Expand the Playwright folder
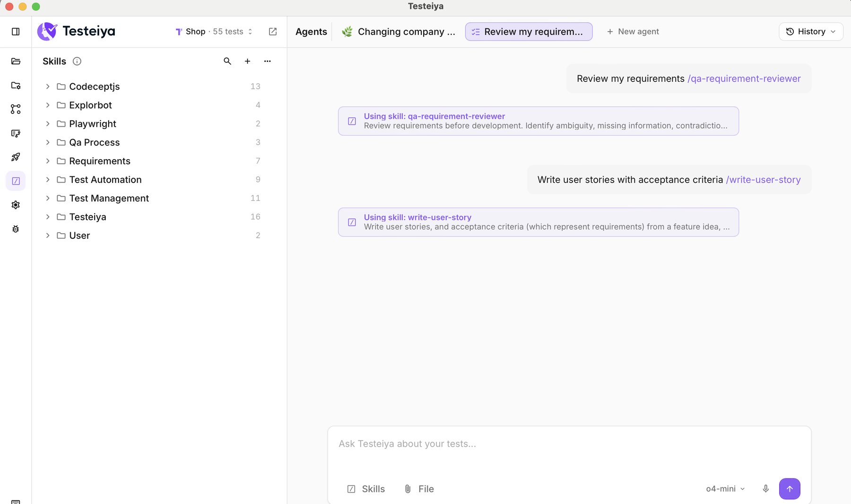This screenshot has height=504, width=851. point(48,124)
